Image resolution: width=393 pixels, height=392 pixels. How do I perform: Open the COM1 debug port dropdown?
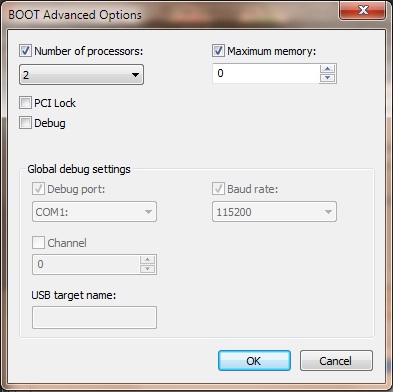94,212
